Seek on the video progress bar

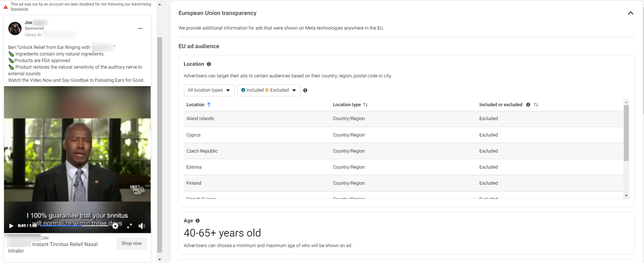click(74, 226)
